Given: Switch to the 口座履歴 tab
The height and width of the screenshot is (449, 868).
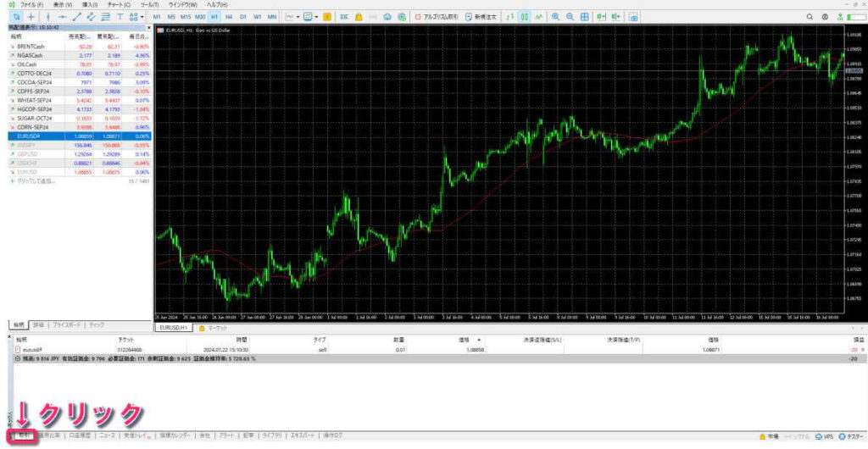Looking at the screenshot, I should click(x=76, y=435).
